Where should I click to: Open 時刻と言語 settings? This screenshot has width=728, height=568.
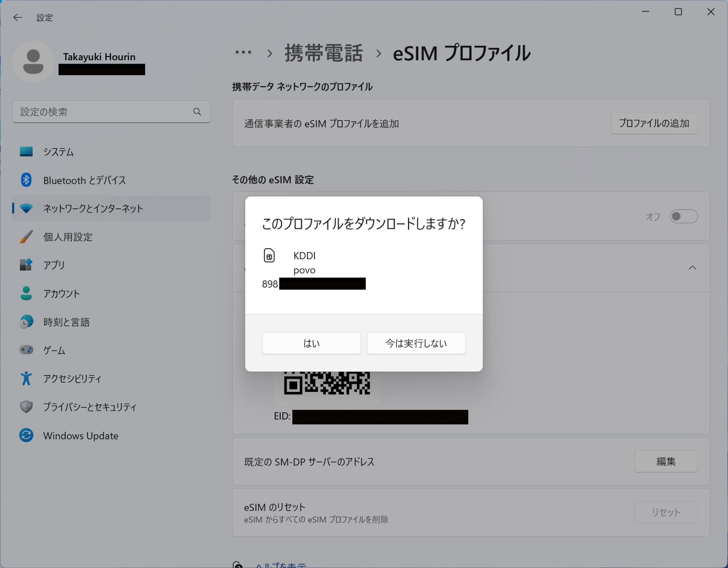point(67,322)
